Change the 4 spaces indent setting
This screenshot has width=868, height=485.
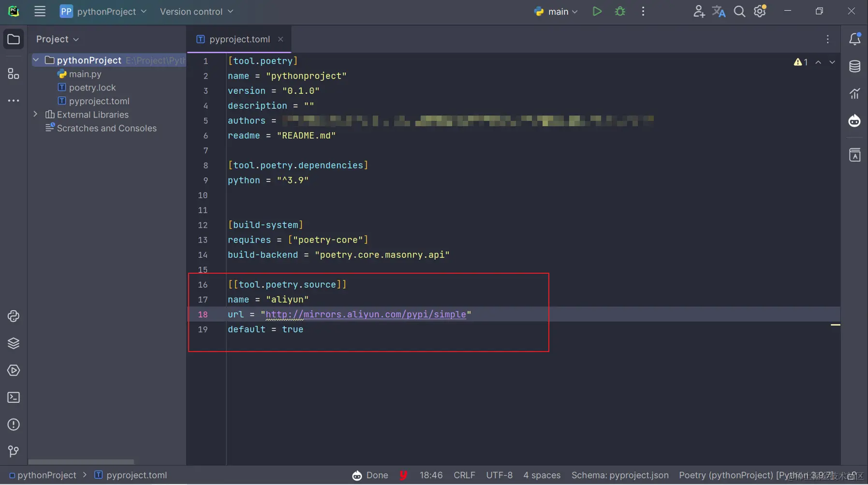tap(542, 475)
